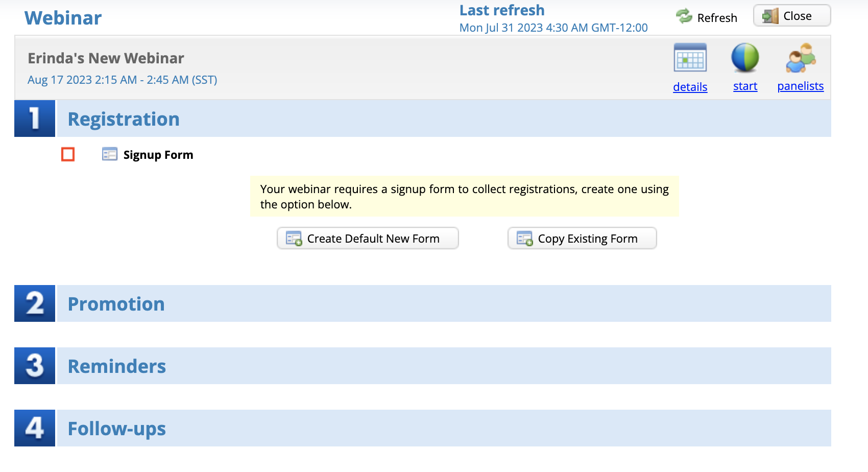Click the Last refresh timestamp text
The width and height of the screenshot is (868, 472).
[x=553, y=28]
